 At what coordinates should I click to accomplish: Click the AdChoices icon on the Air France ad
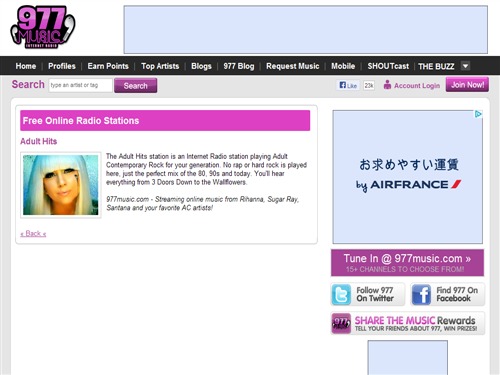click(478, 114)
